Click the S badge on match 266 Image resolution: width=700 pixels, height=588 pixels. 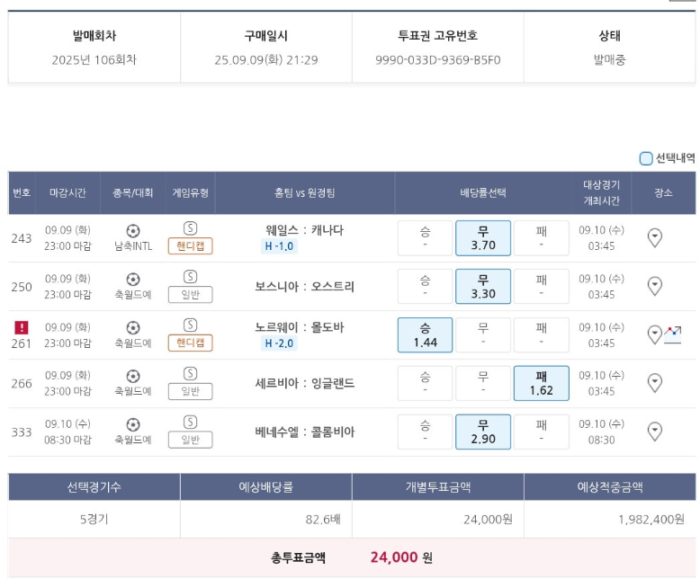pos(190,373)
